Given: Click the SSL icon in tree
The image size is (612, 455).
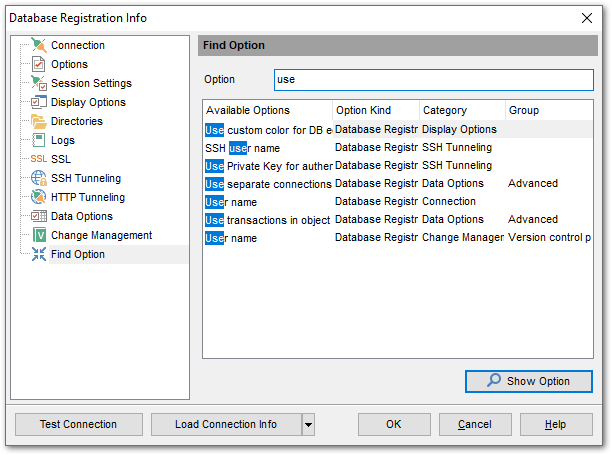Looking at the screenshot, I should [x=39, y=159].
